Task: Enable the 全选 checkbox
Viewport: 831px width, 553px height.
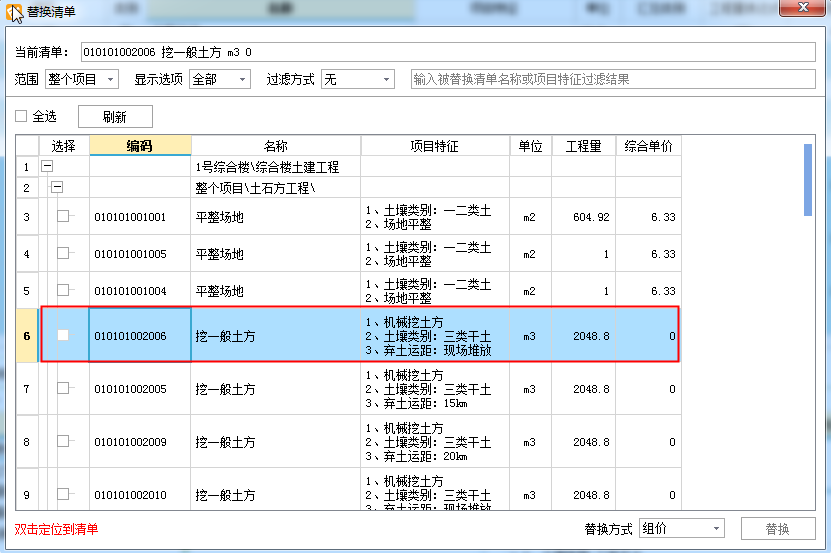Action: (21, 117)
